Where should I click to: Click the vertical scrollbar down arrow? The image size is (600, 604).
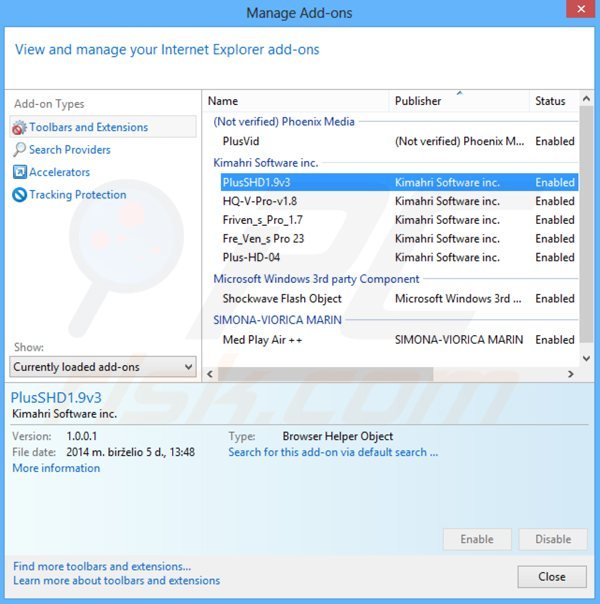tap(586, 358)
